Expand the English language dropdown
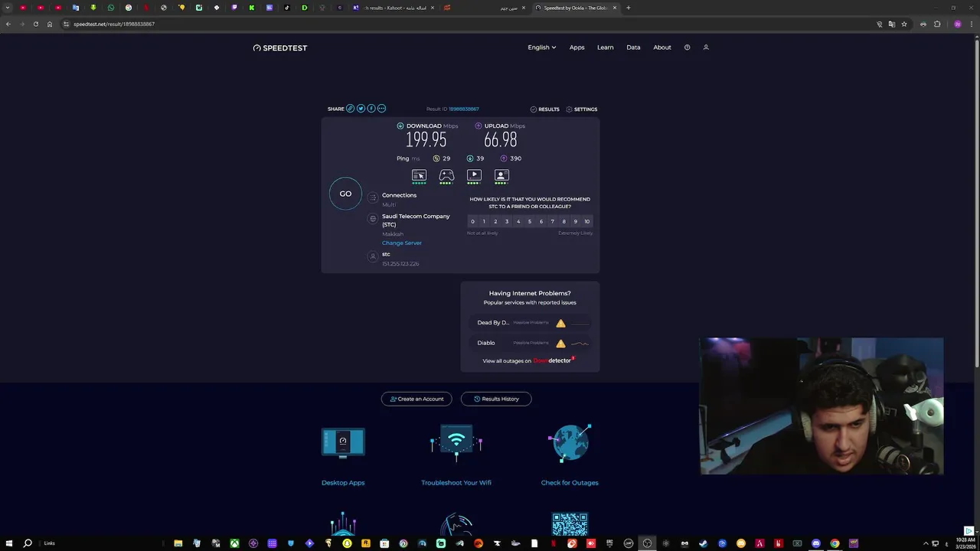The height and width of the screenshot is (551, 980). [542, 47]
